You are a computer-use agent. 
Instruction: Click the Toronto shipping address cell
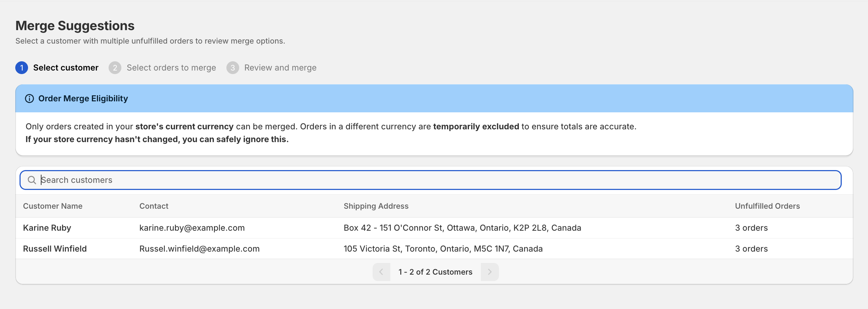click(x=443, y=249)
